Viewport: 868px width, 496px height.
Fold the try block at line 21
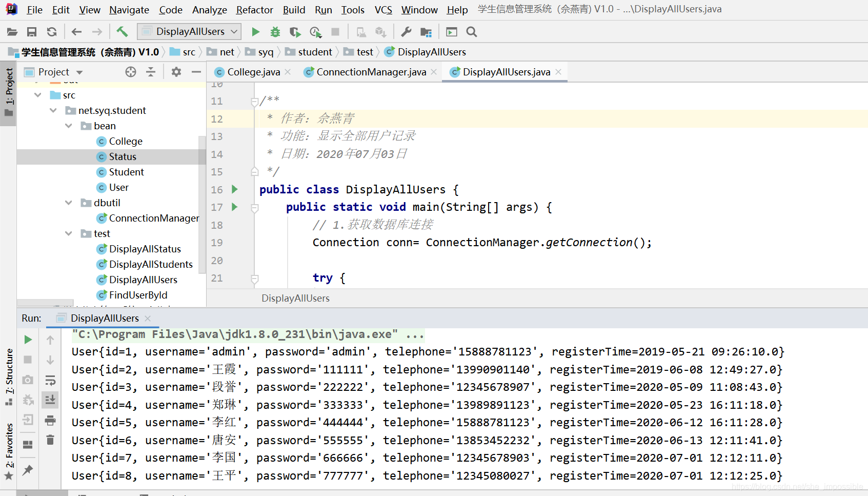point(254,279)
